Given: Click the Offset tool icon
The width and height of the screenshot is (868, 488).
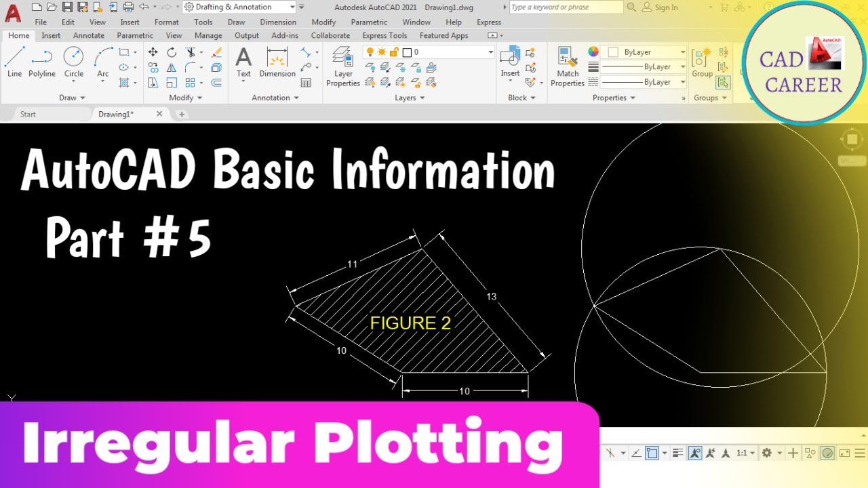Looking at the screenshot, I should [x=216, y=83].
